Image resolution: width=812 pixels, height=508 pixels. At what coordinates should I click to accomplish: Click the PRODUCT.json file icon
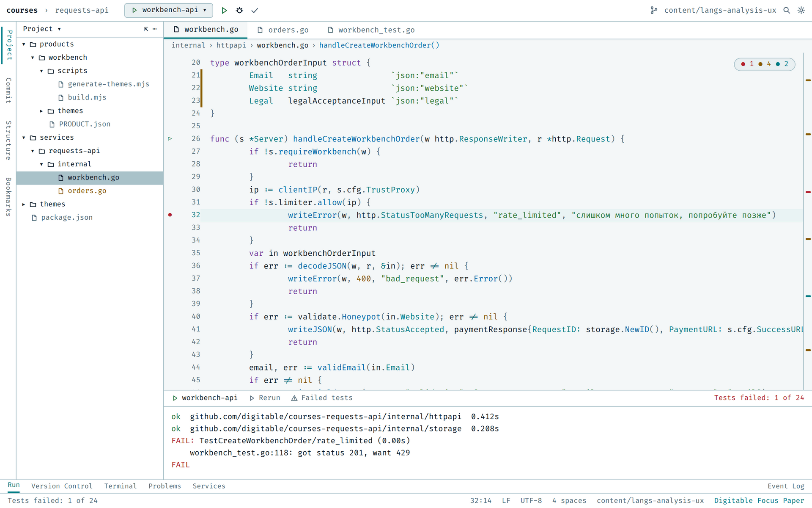tap(52, 124)
